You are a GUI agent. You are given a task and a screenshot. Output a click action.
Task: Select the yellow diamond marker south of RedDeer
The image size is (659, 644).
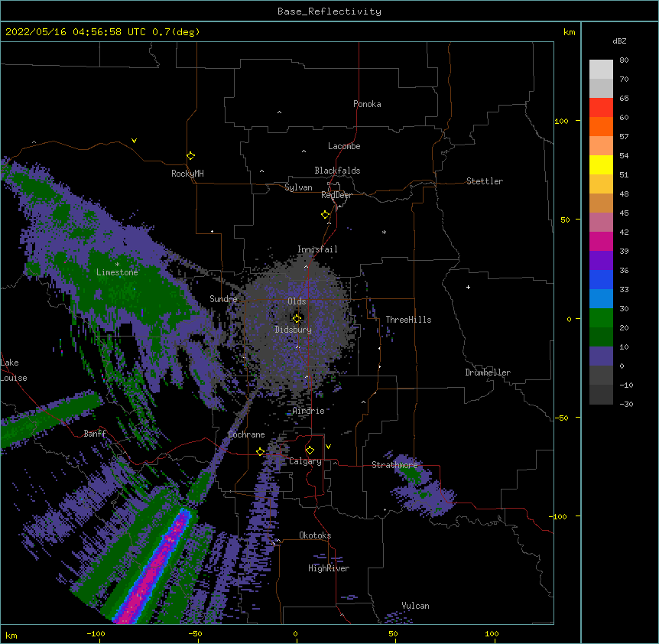pyautogui.click(x=325, y=215)
